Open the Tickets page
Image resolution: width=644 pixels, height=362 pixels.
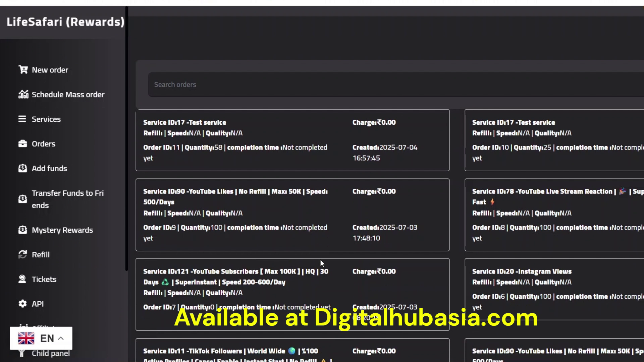44,279
